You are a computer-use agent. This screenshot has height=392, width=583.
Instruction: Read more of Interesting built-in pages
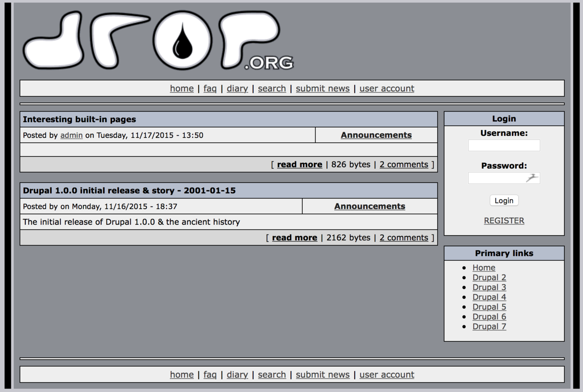click(x=300, y=164)
